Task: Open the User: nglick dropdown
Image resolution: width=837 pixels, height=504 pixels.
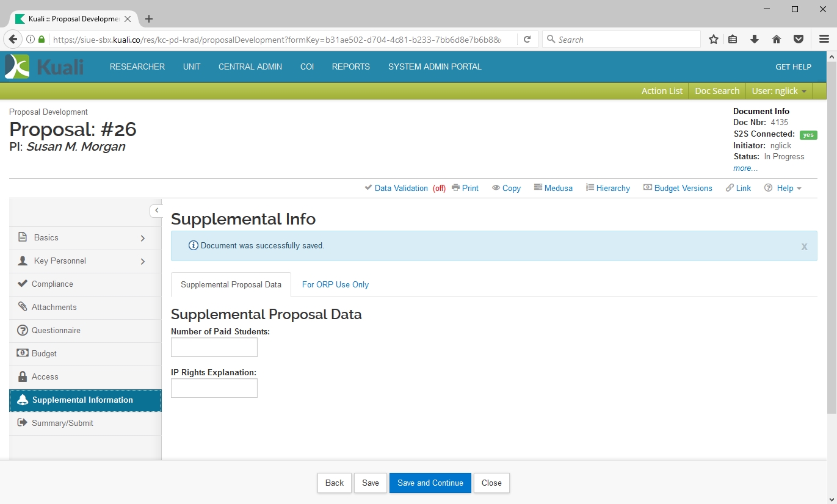Action: [778, 91]
